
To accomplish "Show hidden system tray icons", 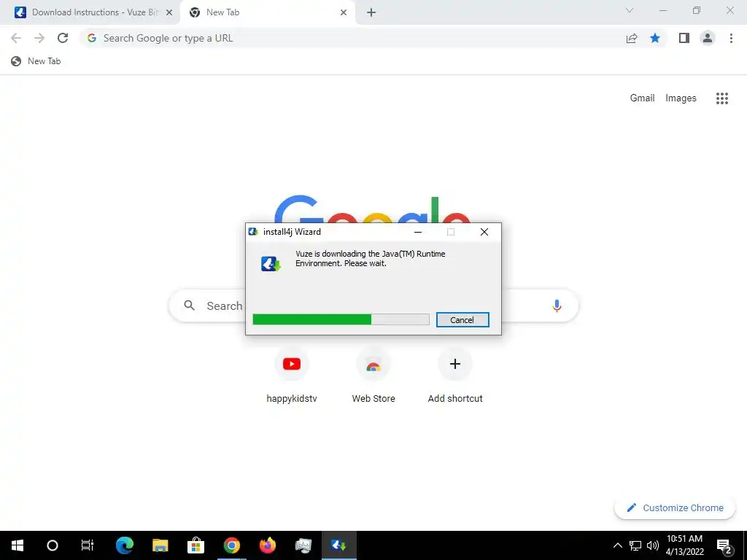I will [x=617, y=545].
